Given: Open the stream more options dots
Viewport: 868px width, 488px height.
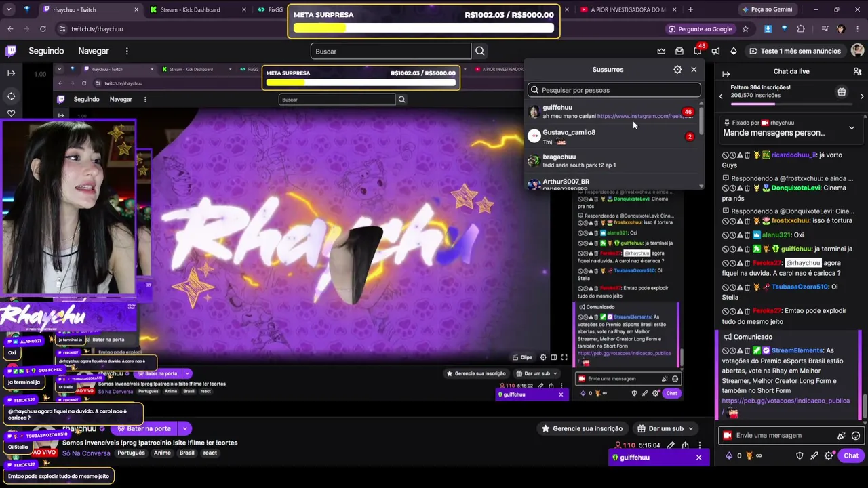Looking at the screenshot, I should tap(700, 445).
